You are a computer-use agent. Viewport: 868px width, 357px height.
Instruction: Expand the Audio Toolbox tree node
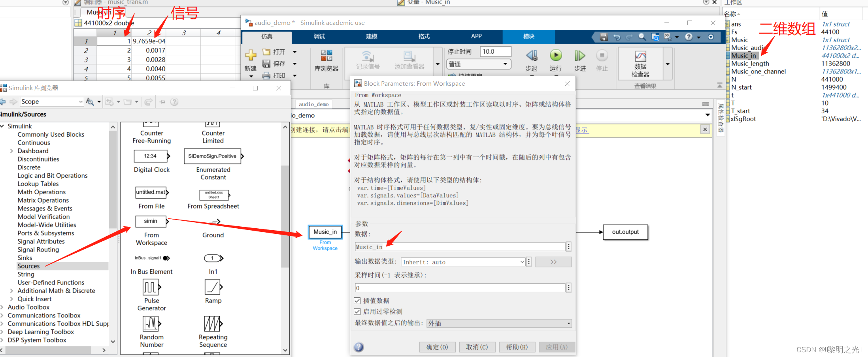tap(2, 307)
